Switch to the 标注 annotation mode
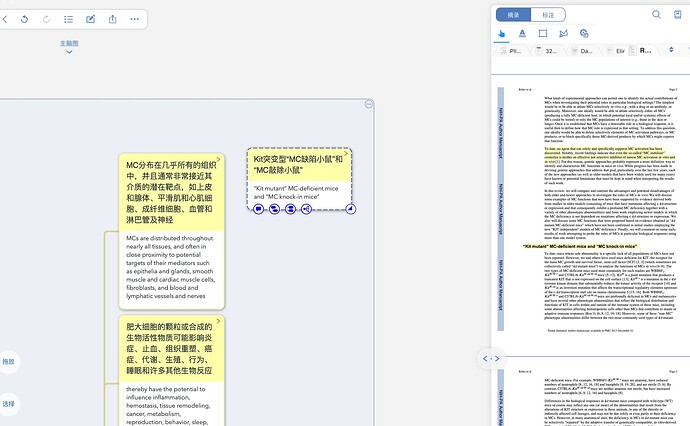The width and height of the screenshot is (690, 426). tap(548, 15)
